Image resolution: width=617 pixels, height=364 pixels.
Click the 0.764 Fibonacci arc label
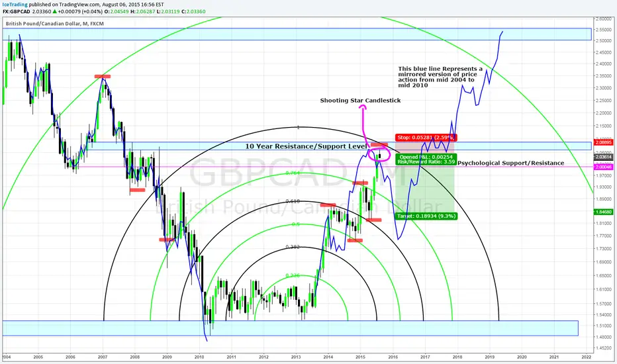point(293,173)
